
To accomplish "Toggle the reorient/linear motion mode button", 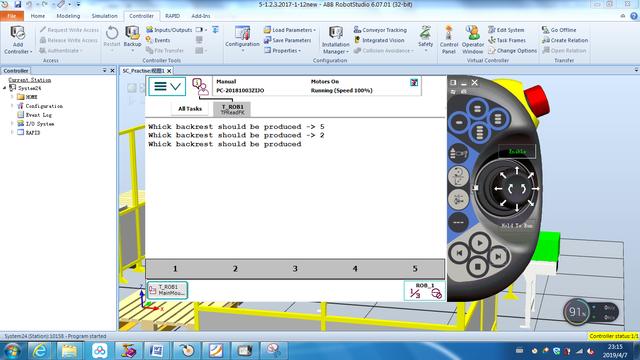I will (458, 176).
